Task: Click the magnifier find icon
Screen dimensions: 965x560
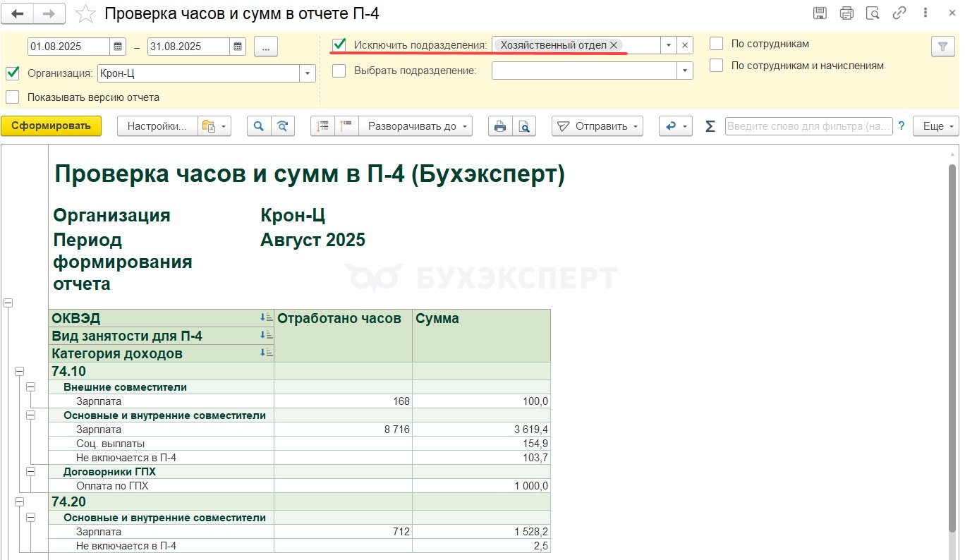Action: tap(259, 126)
